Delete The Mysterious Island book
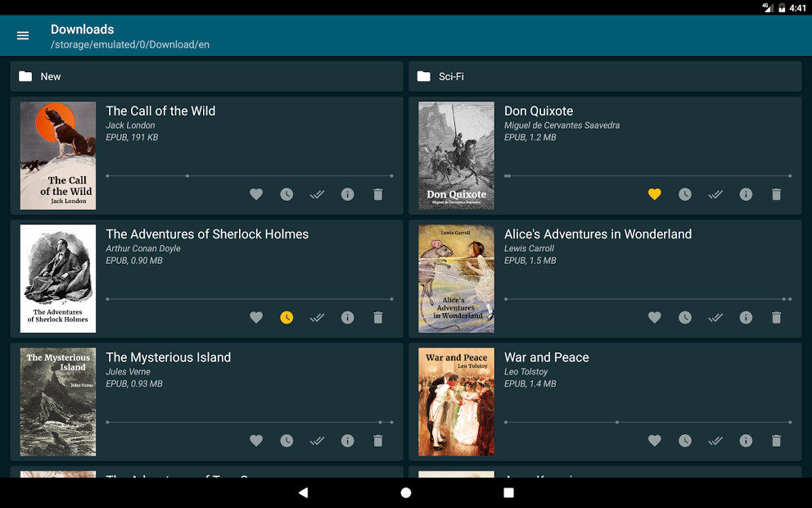The width and height of the screenshot is (812, 508). point(377,441)
